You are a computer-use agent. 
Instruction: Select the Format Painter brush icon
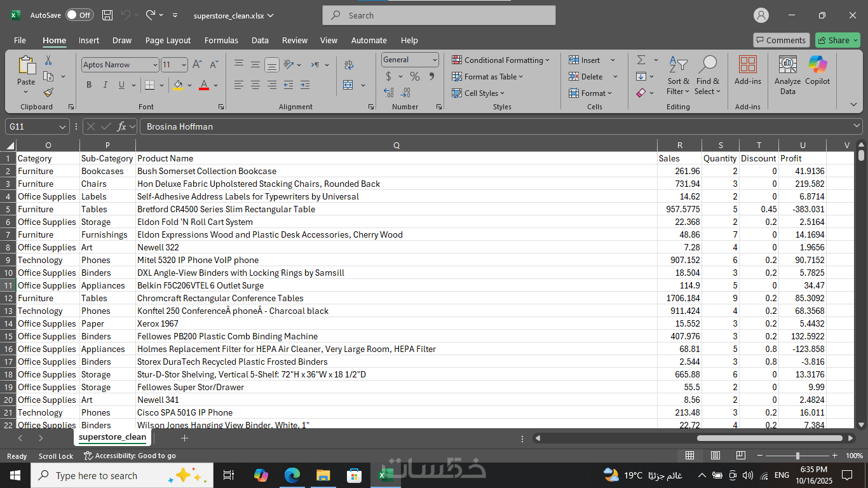[48, 92]
